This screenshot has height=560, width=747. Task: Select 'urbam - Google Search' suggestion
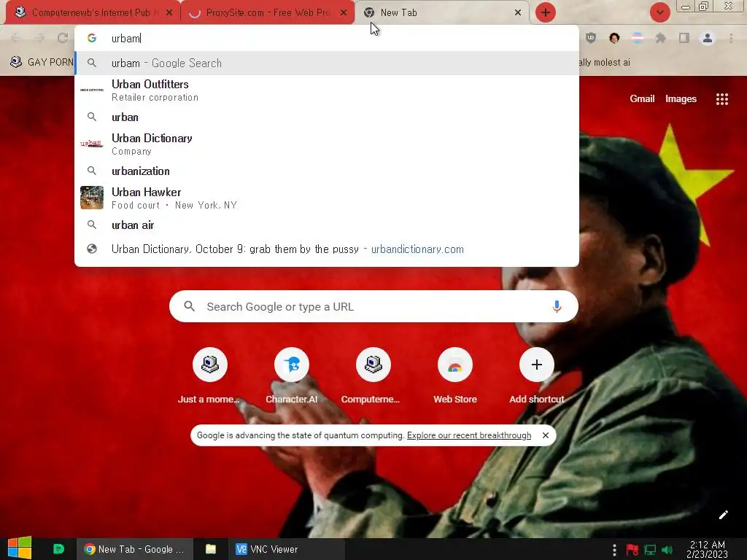point(327,63)
